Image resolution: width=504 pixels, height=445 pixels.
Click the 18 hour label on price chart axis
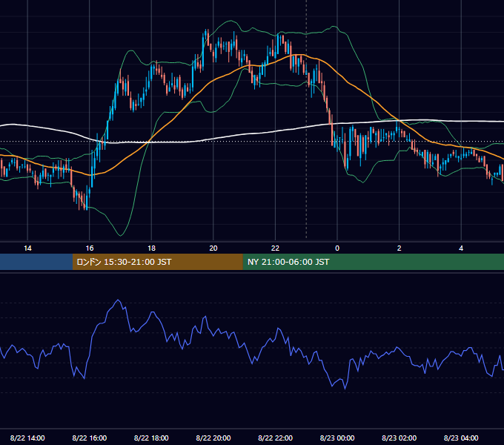[151, 248]
